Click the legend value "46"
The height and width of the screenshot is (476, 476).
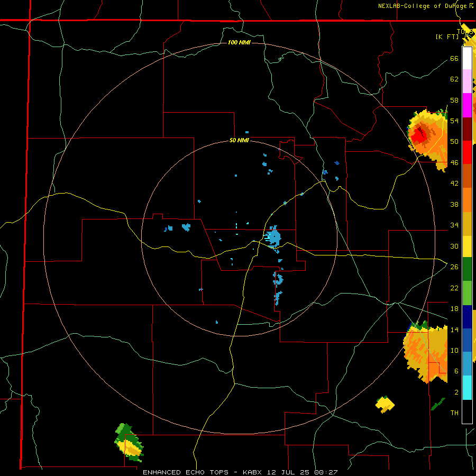tap(454, 163)
